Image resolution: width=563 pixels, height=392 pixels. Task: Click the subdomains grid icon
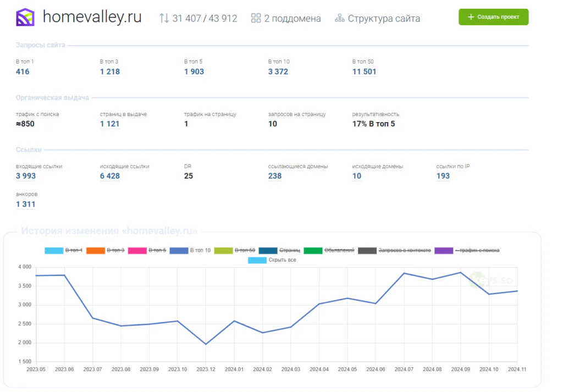pos(256,18)
